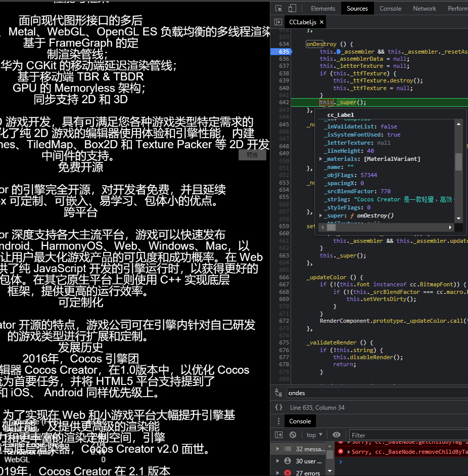This screenshot has height=476, width=468.
Task: Open the Network tab
Action: click(425, 9)
